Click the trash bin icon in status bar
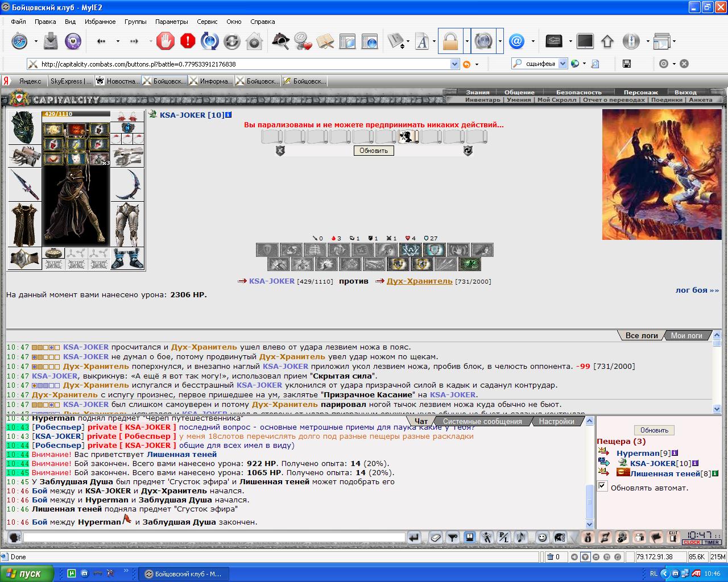728x582 pixels. (551, 557)
